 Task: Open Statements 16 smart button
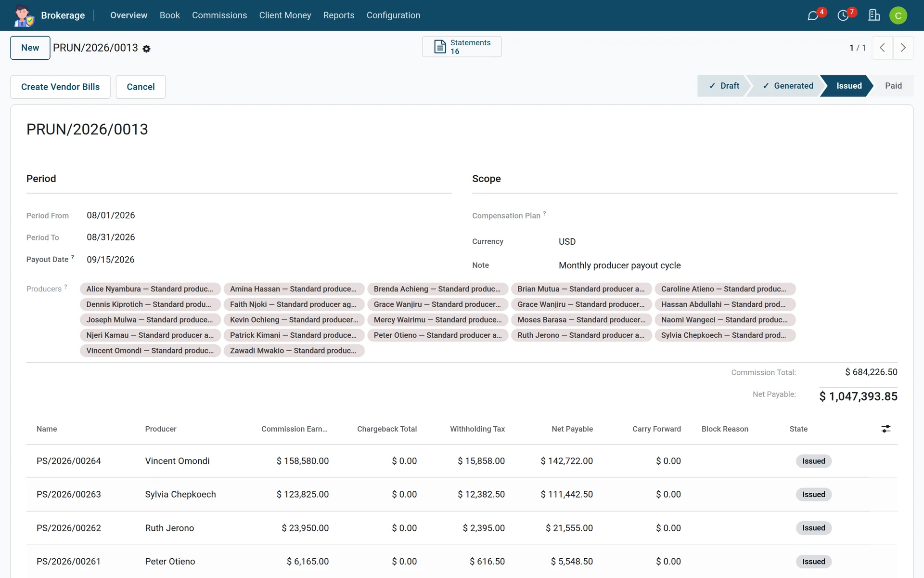tap(462, 47)
